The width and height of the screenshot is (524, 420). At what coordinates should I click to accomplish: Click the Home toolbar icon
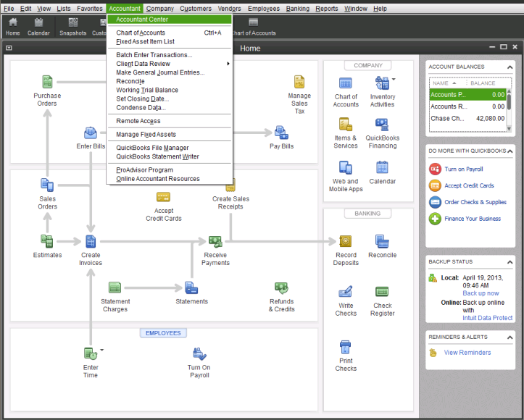13,27
